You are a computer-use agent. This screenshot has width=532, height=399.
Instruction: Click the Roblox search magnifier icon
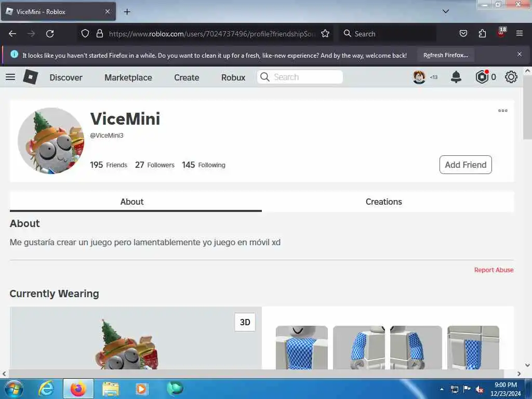pos(264,77)
